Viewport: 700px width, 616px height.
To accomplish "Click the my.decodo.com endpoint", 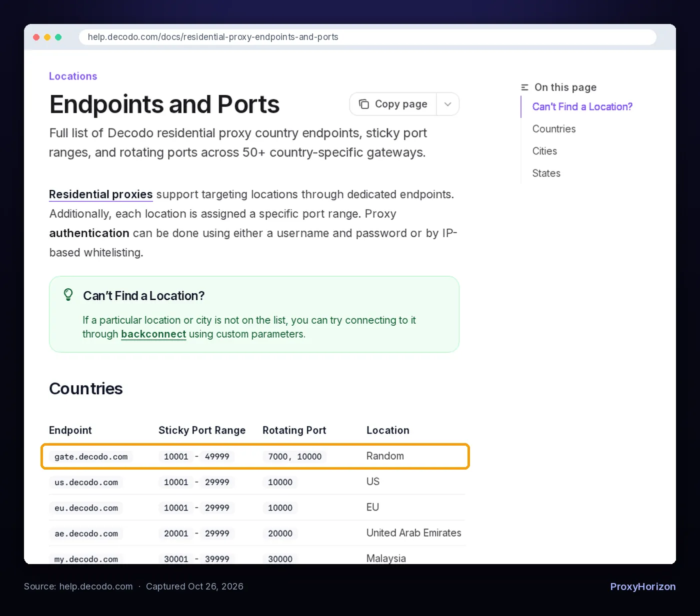I will pyautogui.click(x=86, y=559).
